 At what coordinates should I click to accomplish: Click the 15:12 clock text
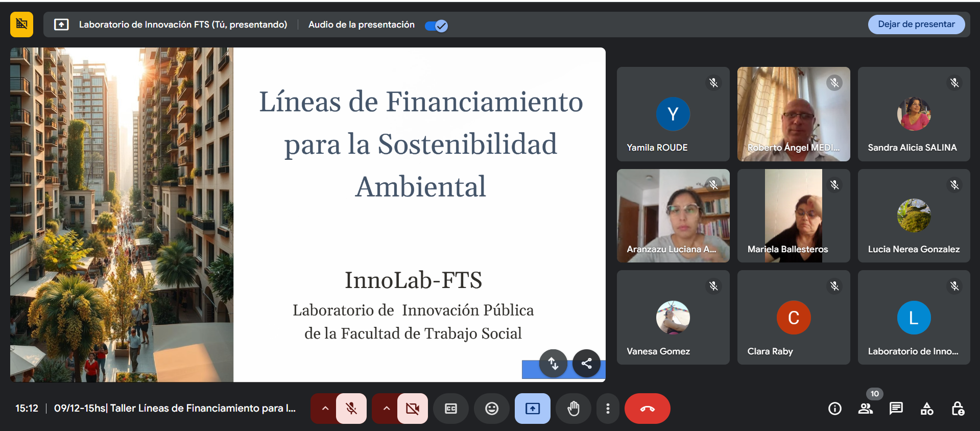pyautogui.click(x=27, y=408)
